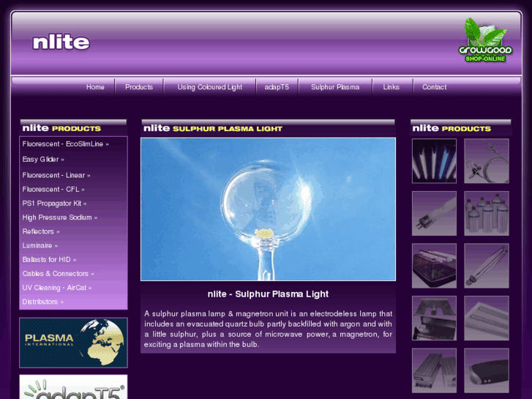Image resolution: width=532 pixels, height=399 pixels.
Task: Open the reflector hood thumbnail
Action: click(x=434, y=318)
